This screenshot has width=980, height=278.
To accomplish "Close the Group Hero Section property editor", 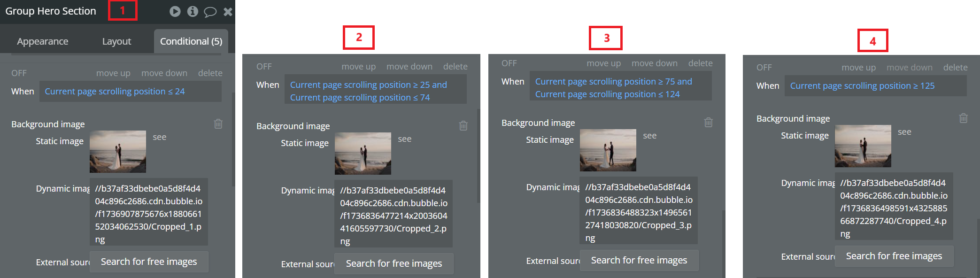I will (228, 12).
